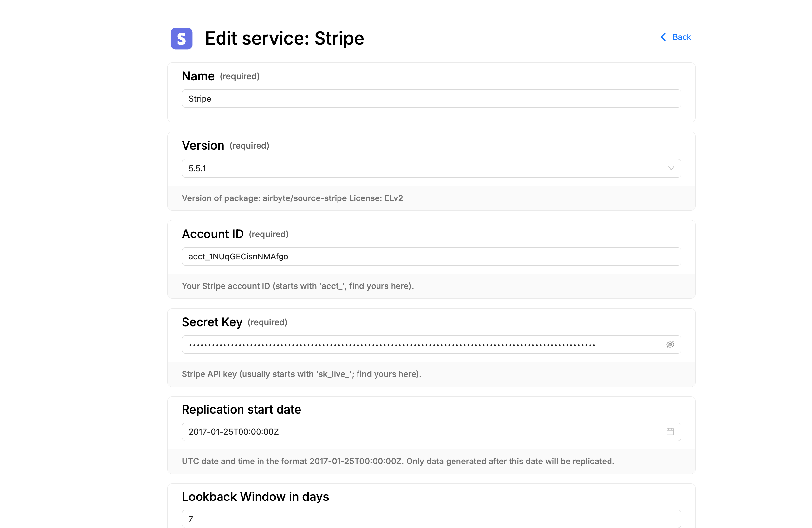Image resolution: width=812 pixels, height=528 pixels.
Task: Click the 'Name' field label
Action: 198,76
